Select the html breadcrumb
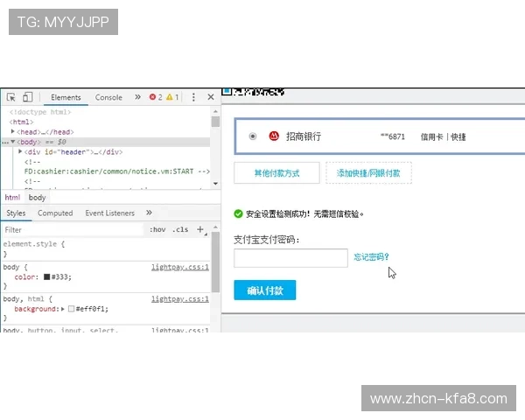 12,198
